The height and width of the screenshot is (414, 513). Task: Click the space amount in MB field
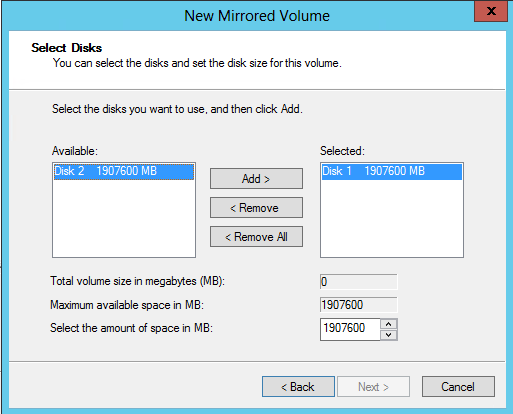pos(350,329)
